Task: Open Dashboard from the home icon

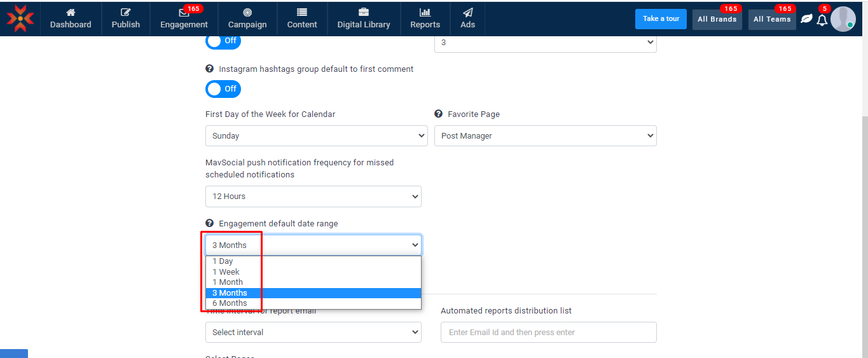Action: pos(71,18)
